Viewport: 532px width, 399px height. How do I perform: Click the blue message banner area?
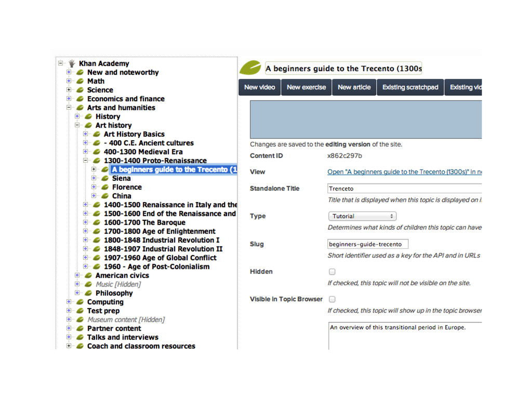[x=366, y=119]
